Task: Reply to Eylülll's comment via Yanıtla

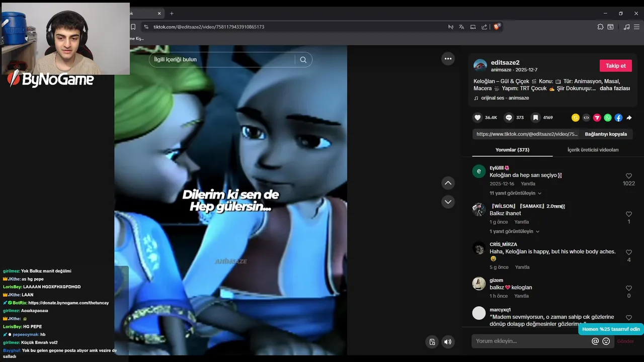Action: [x=528, y=184]
